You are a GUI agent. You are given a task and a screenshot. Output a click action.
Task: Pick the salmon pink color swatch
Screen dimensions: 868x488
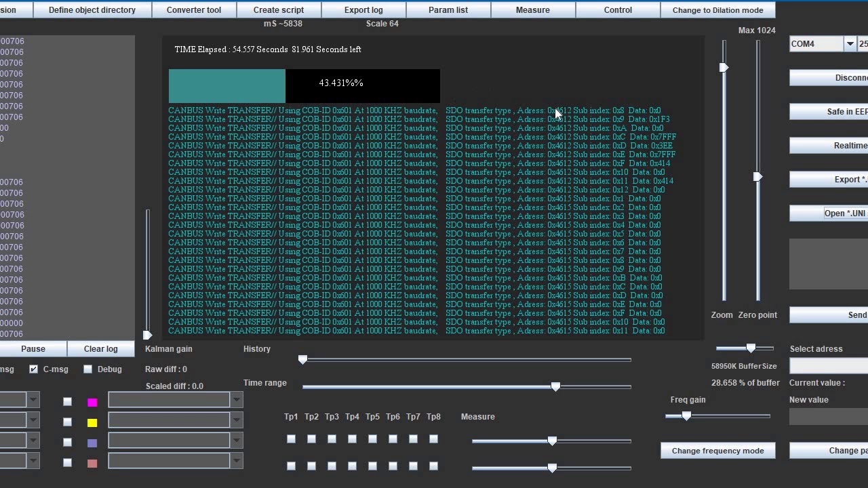click(92, 463)
